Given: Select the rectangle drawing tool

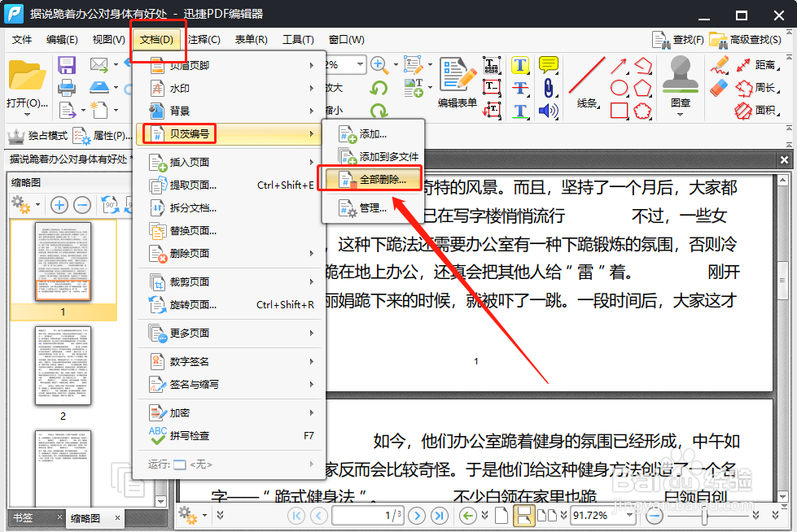Looking at the screenshot, I should coord(619,111).
